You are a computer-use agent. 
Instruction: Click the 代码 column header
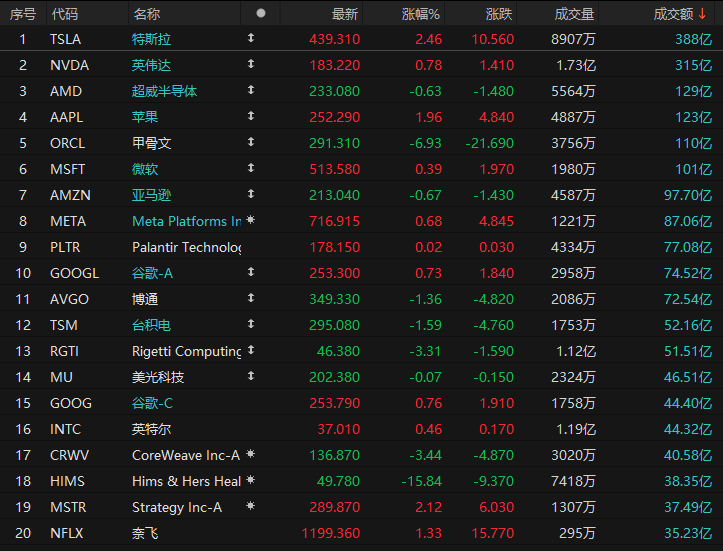pyautogui.click(x=63, y=14)
